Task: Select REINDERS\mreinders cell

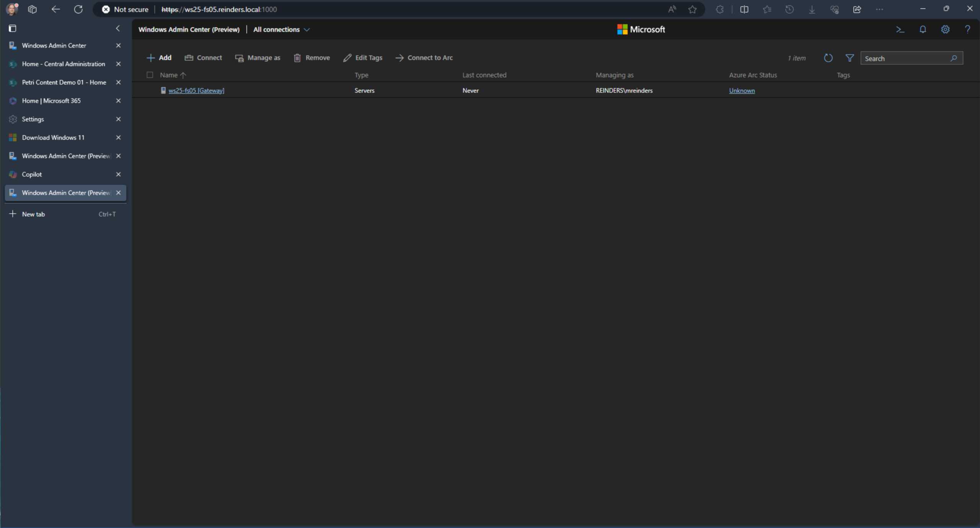Action: (x=624, y=91)
